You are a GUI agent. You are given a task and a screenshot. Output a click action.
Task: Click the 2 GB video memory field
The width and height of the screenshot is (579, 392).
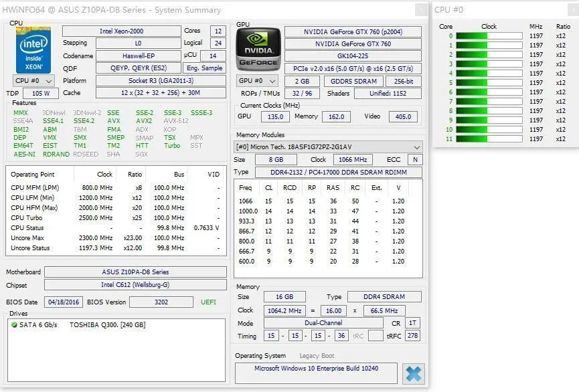pyautogui.click(x=302, y=81)
